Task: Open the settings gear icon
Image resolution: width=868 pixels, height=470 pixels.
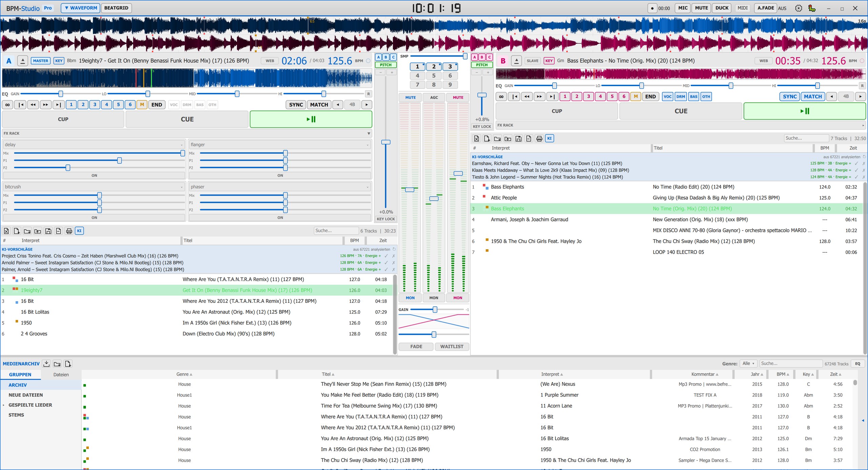Action: coord(798,8)
